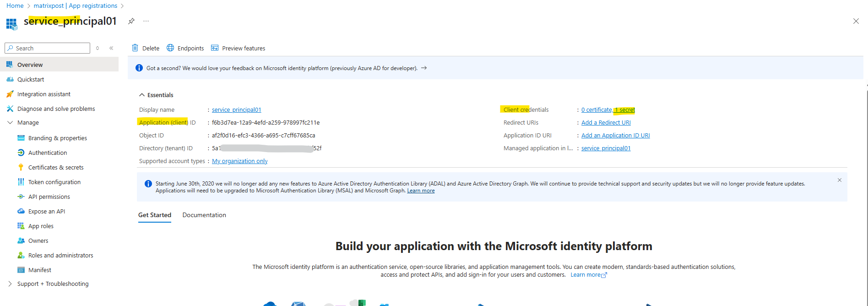
Task: Open the managed application service_principal01 link
Action: tap(606, 148)
